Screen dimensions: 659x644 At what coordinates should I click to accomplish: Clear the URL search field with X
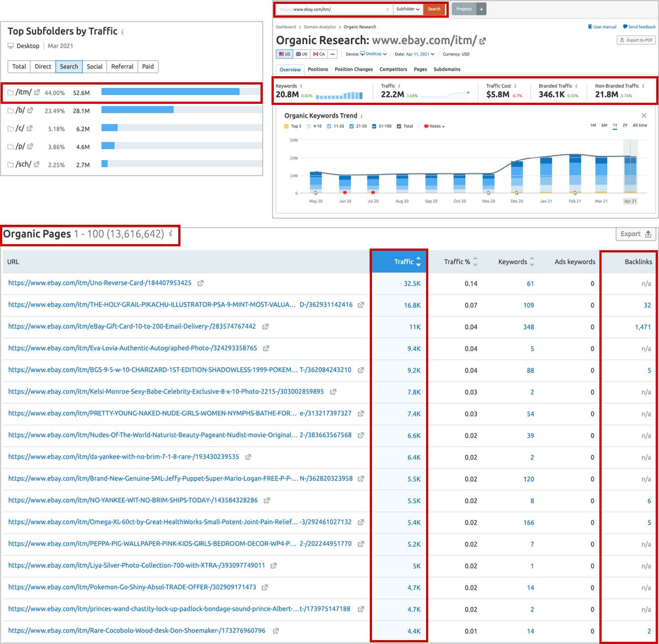(387, 9)
